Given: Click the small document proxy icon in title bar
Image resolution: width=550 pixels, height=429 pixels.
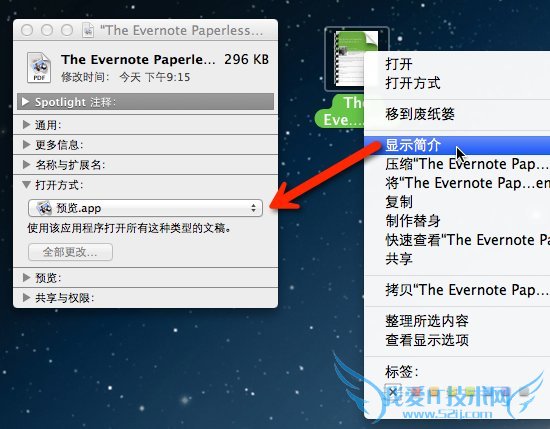Looking at the screenshot, I should (x=88, y=30).
